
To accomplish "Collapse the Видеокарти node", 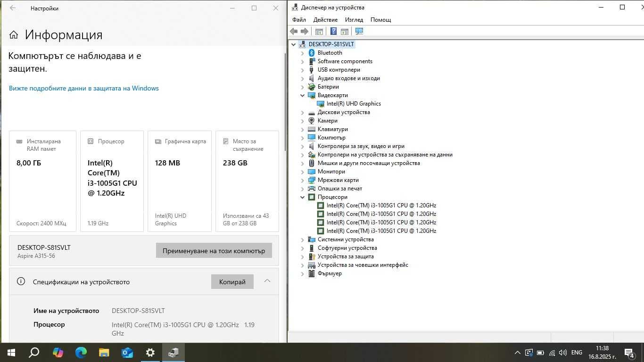I will coord(303,95).
